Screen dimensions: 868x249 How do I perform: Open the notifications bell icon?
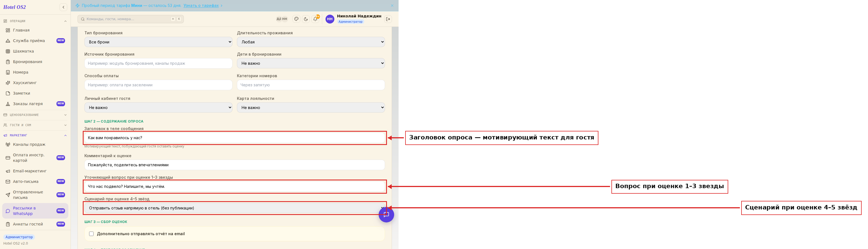[315, 19]
